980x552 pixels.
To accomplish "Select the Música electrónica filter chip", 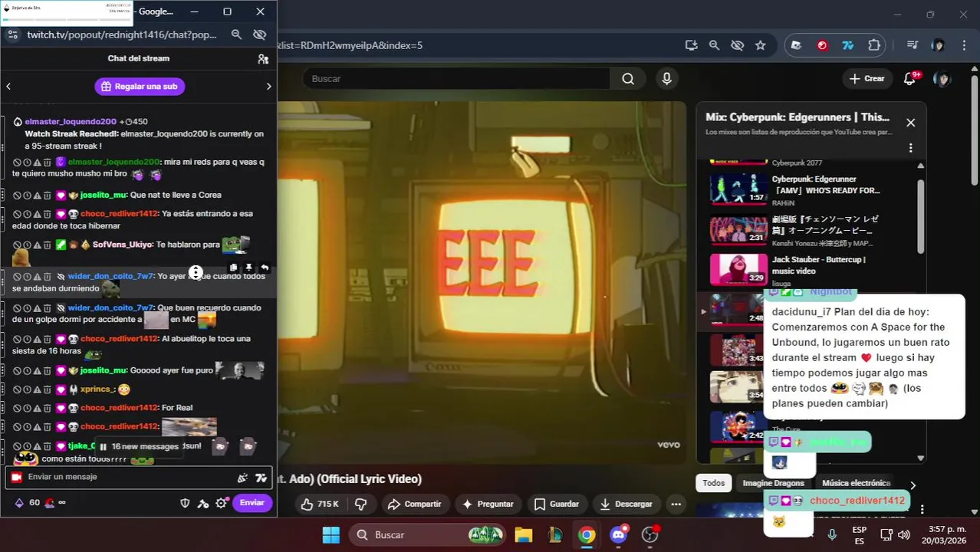I will [x=856, y=483].
